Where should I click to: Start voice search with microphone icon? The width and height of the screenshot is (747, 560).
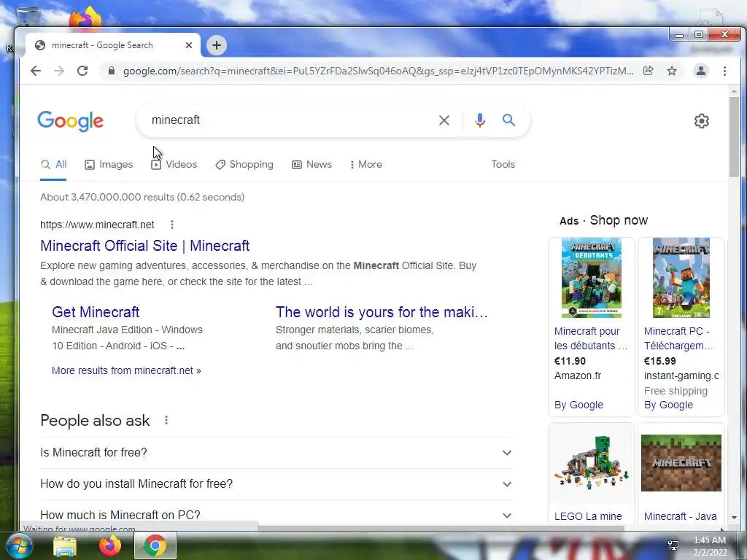point(480,120)
